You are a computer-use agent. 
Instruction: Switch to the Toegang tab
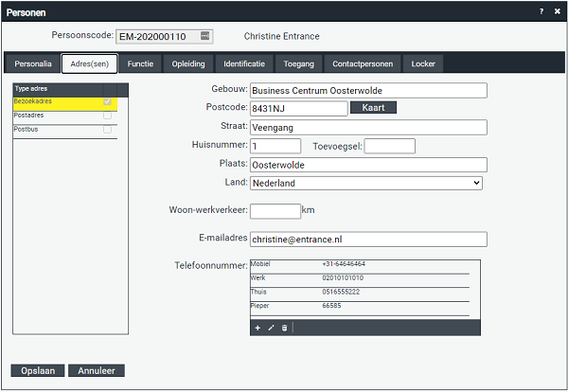tap(298, 63)
